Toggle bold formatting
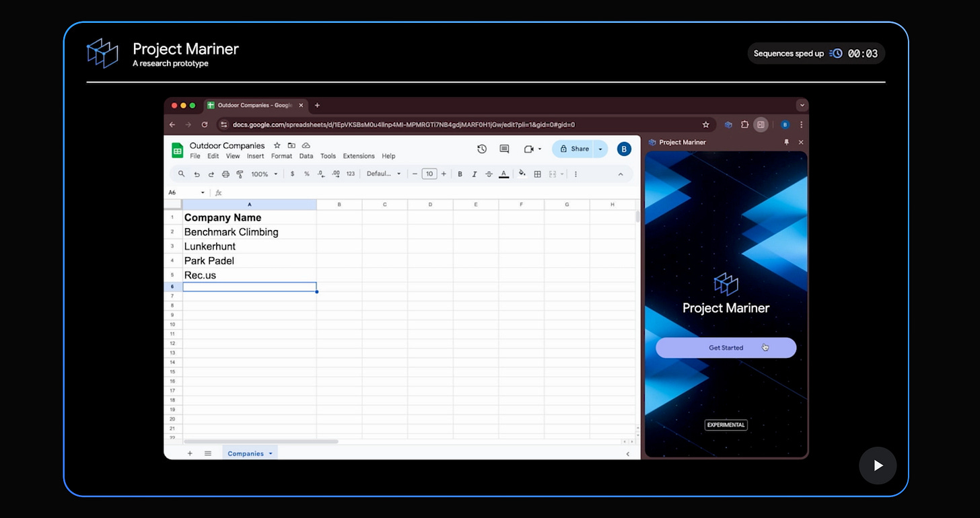 tap(460, 174)
